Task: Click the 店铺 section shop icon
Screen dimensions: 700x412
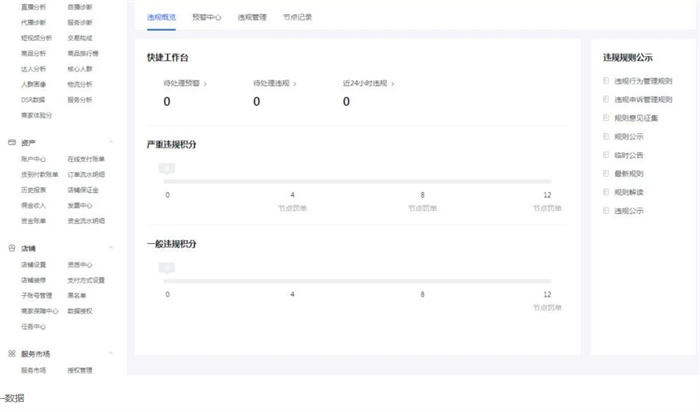Action: [12, 248]
